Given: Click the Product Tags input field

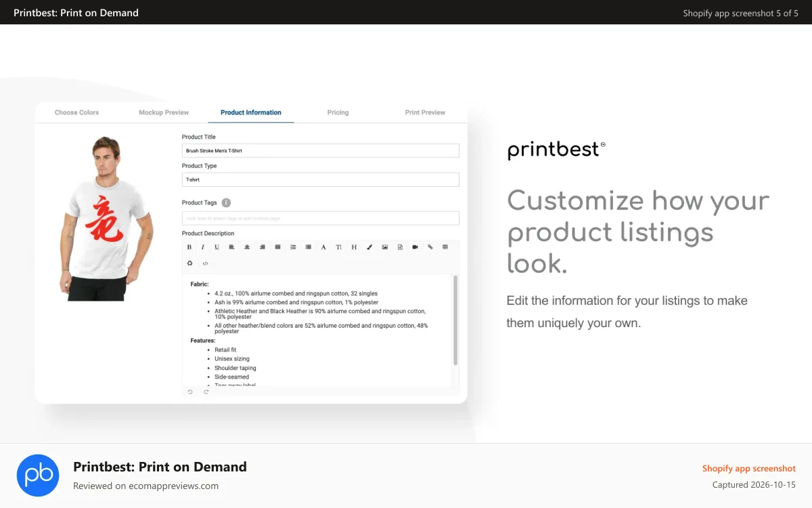Looking at the screenshot, I should pyautogui.click(x=321, y=218).
